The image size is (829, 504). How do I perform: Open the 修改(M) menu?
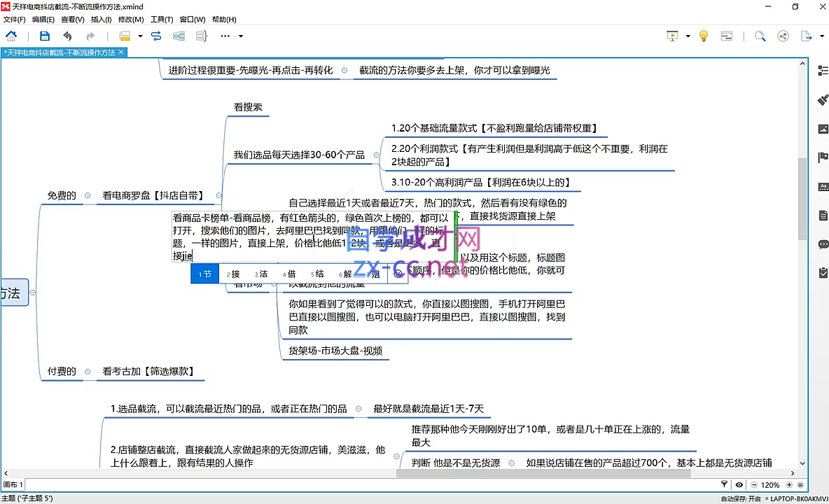pos(131,20)
